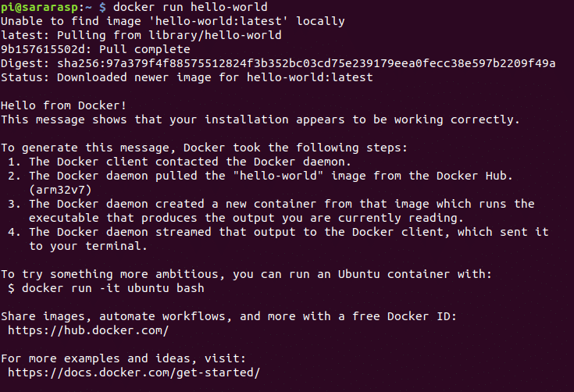Click the https://hub.docker.com/ URL
The width and height of the screenshot is (574, 392).
[87, 330]
